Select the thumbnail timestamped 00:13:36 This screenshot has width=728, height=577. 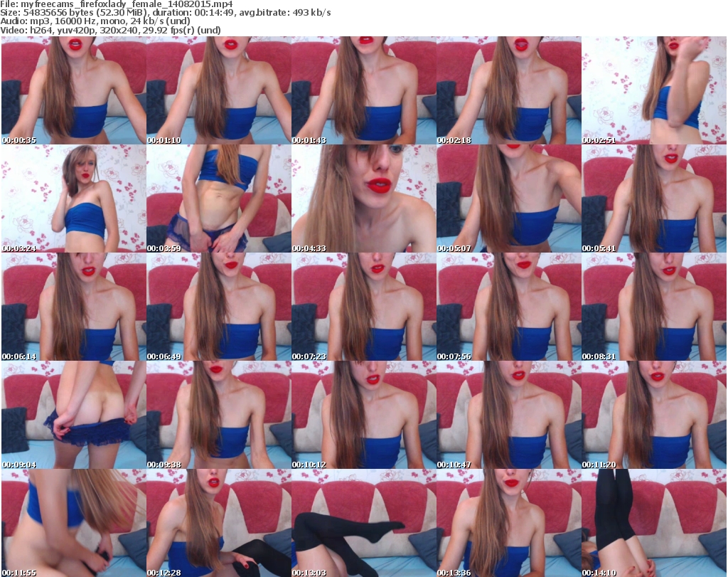coord(509,523)
